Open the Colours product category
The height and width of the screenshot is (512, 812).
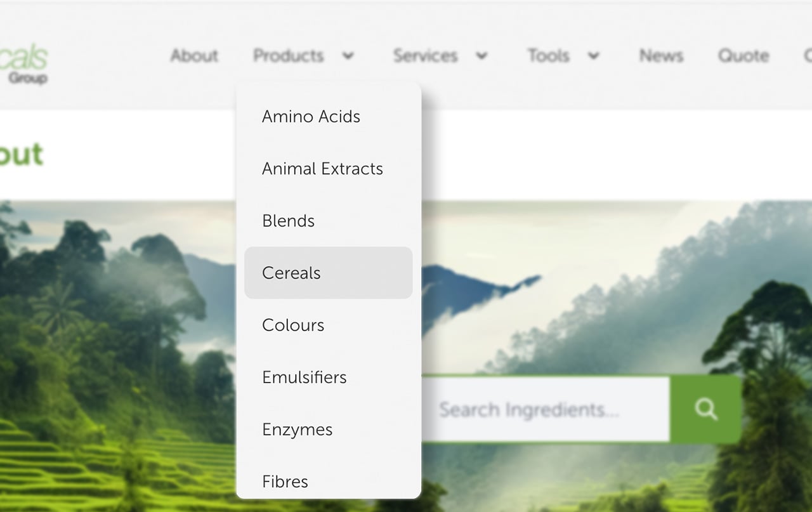(x=293, y=325)
